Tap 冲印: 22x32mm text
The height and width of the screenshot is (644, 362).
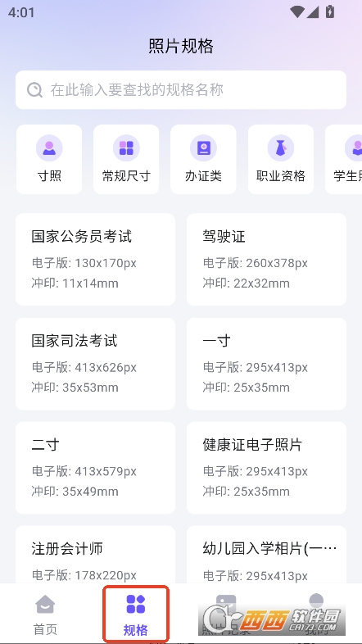[x=247, y=283]
